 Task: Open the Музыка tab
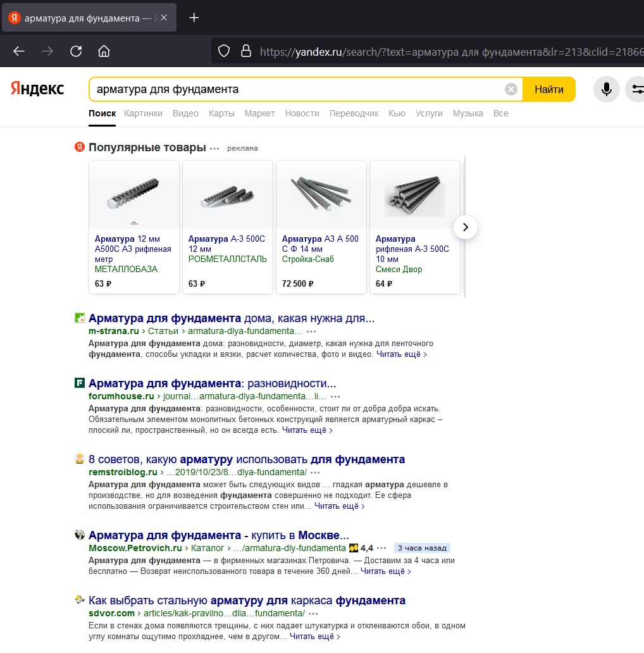[x=468, y=113]
